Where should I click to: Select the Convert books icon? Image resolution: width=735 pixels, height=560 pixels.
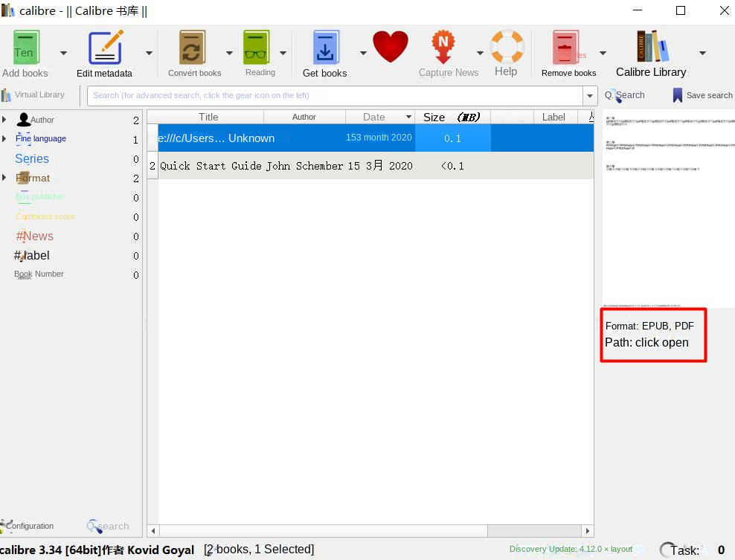click(x=194, y=46)
